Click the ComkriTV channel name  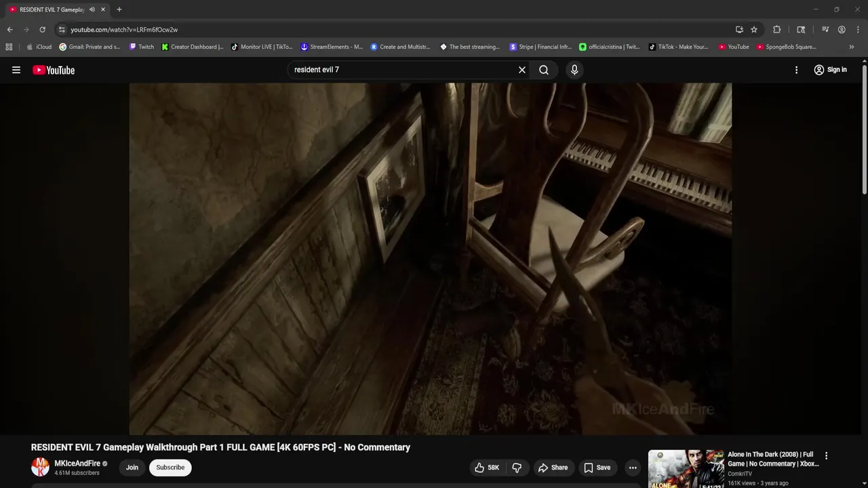click(740, 474)
